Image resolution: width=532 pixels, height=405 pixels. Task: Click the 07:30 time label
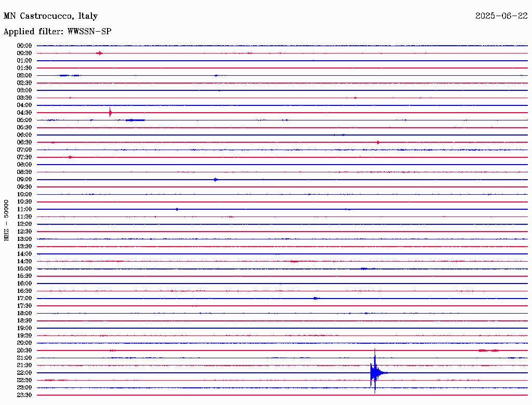coord(24,157)
